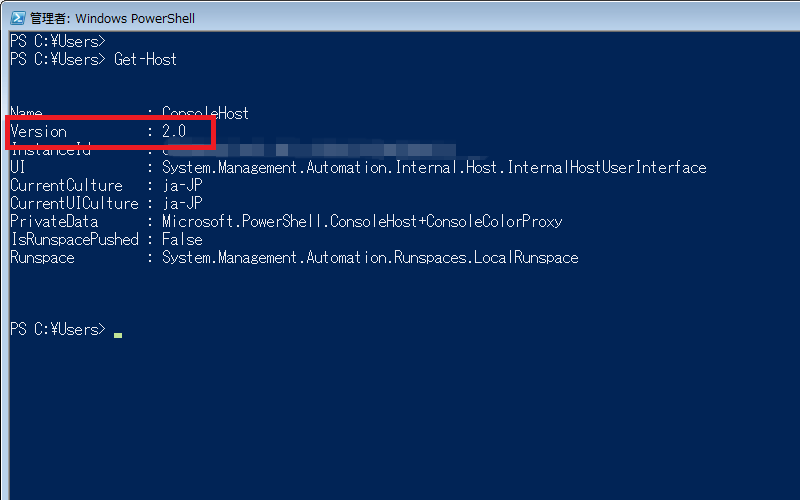Click the False value of IsRunspacePushed
The width and height of the screenshot is (800, 500).
182,240
